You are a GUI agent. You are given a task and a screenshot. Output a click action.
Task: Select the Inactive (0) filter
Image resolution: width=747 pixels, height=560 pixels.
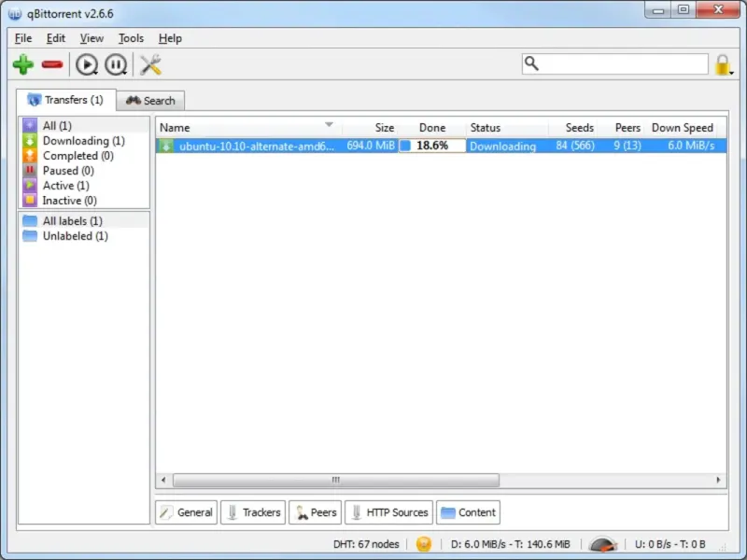pos(84,201)
